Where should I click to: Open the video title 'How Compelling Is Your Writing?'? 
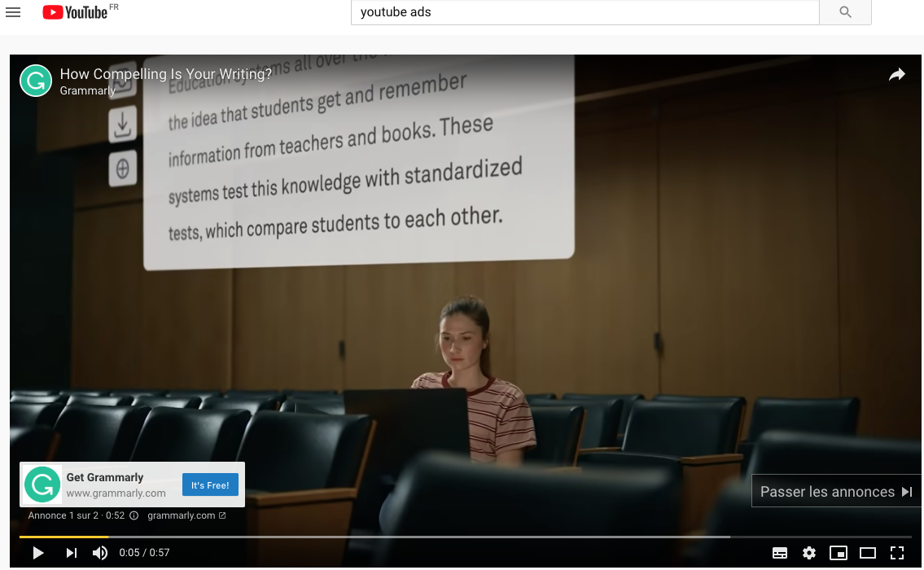tap(165, 73)
